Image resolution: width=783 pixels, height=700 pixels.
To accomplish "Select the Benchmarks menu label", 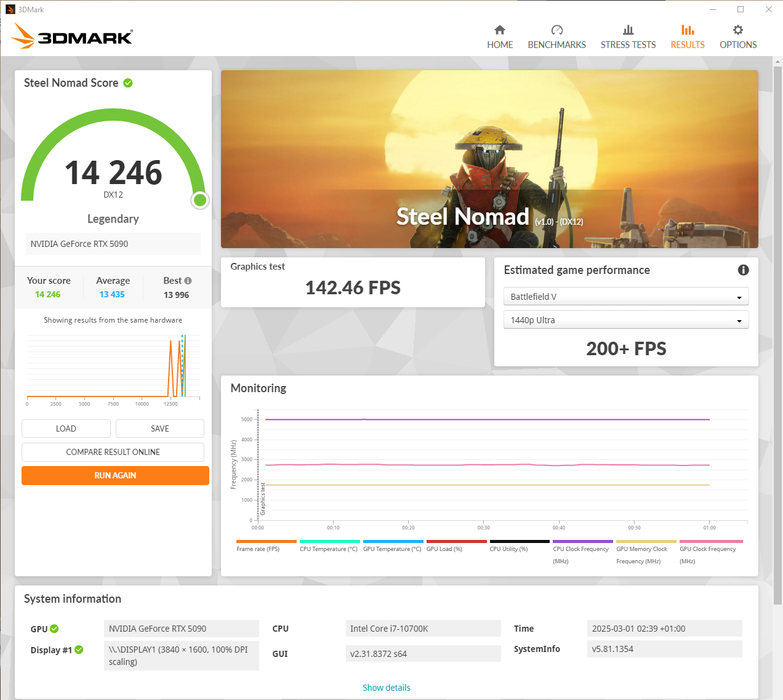I will [x=556, y=45].
